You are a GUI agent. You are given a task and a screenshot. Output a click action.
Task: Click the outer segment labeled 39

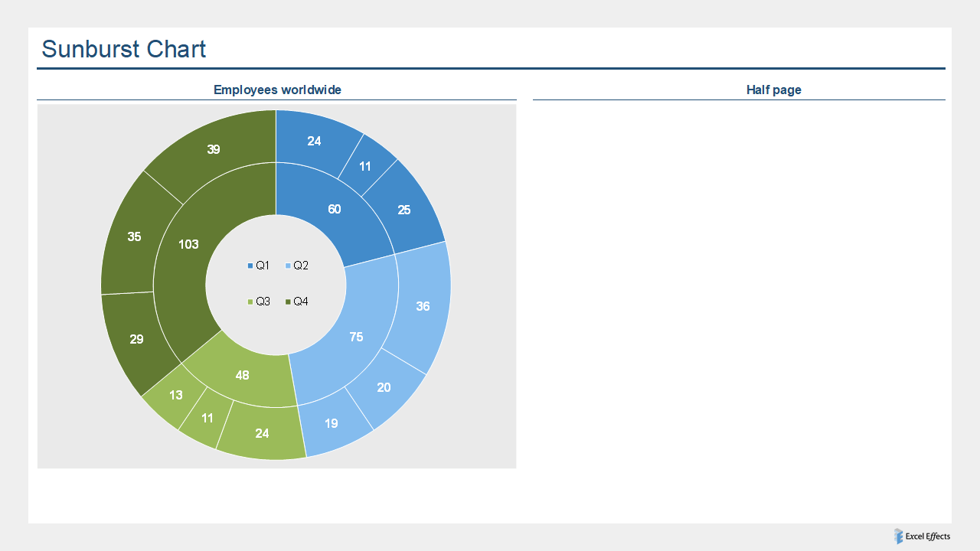tap(214, 149)
